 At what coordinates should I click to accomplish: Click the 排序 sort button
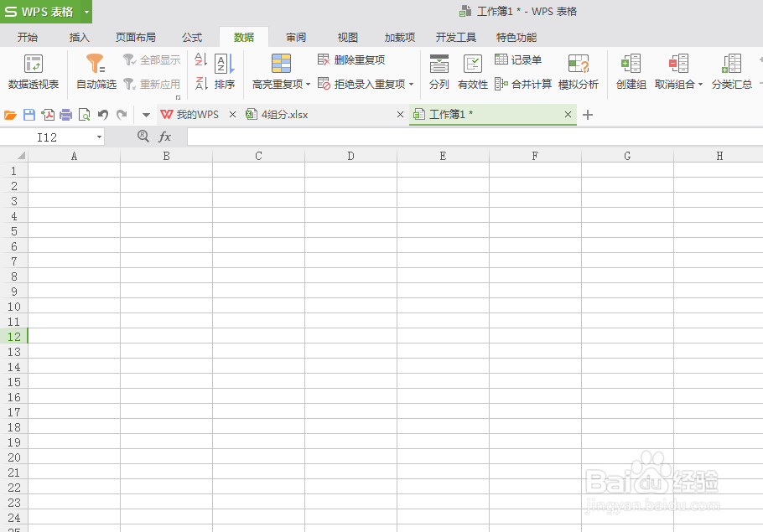(224, 71)
